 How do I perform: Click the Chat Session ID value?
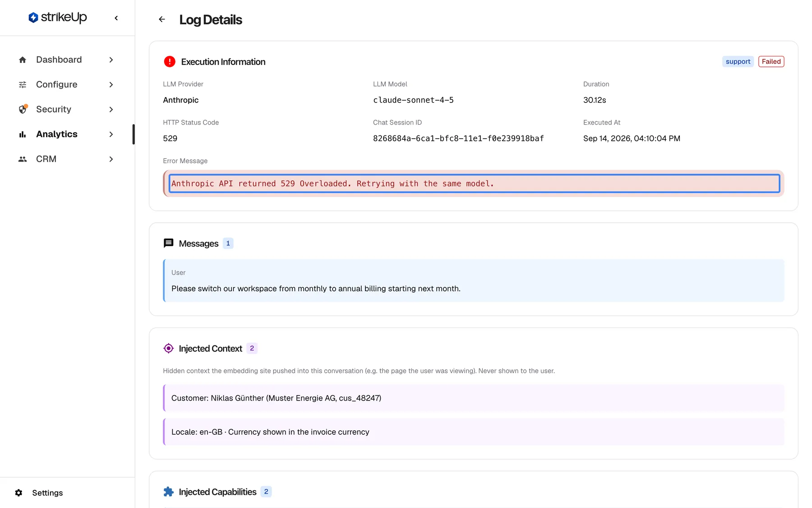click(458, 138)
